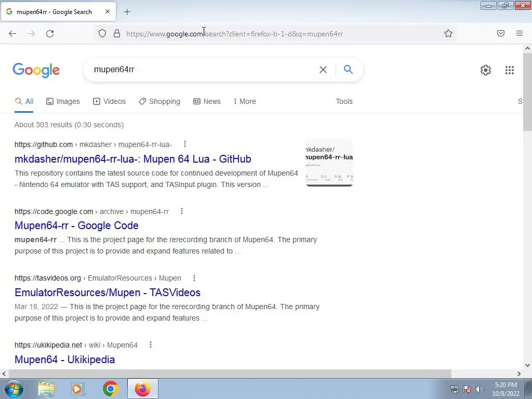Expand the More search categories menu
Screen dimensions: 532x399
pos(245,101)
